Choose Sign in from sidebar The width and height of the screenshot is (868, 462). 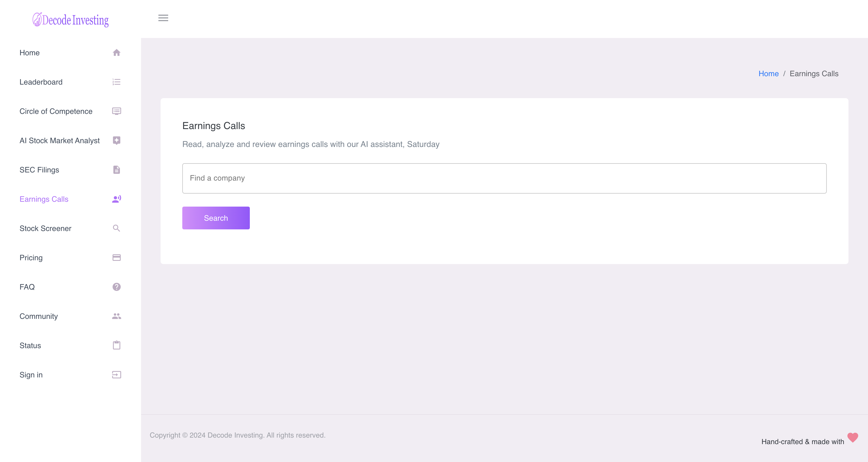coord(31,375)
